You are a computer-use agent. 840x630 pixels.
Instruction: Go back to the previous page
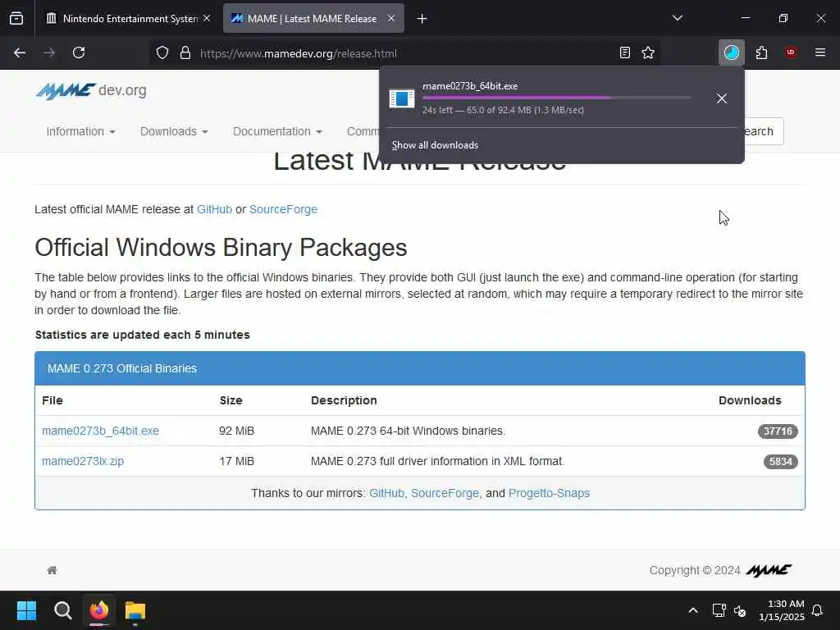pyautogui.click(x=20, y=52)
